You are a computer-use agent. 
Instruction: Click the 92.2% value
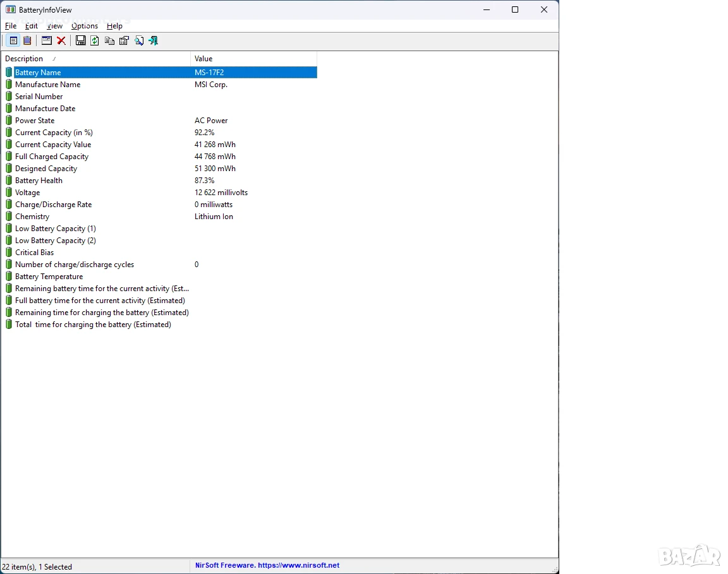pos(204,133)
